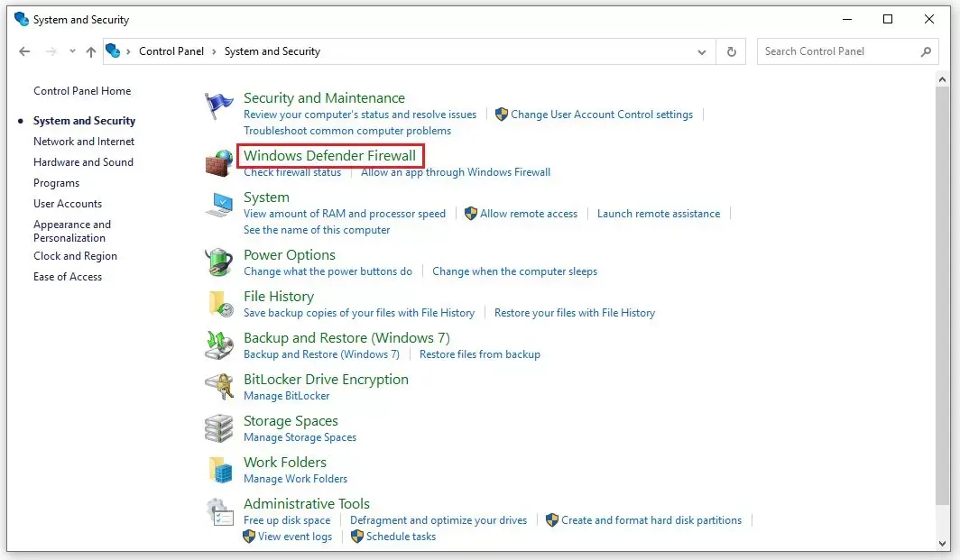This screenshot has width=960, height=560.
Task: Expand the address bar history dropdown
Action: (x=702, y=52)
